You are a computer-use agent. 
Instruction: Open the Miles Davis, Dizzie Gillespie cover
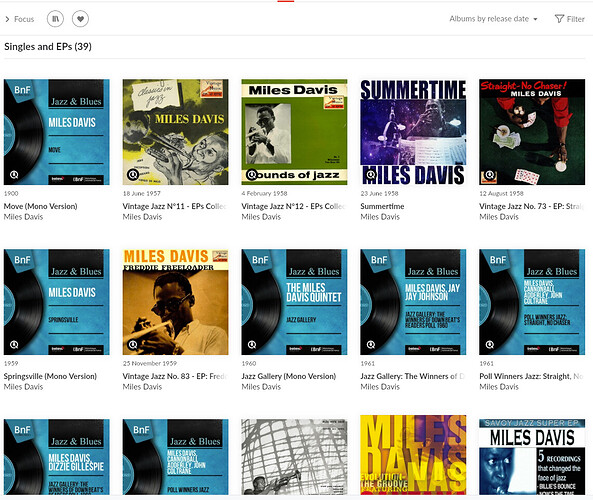[57, 457]
